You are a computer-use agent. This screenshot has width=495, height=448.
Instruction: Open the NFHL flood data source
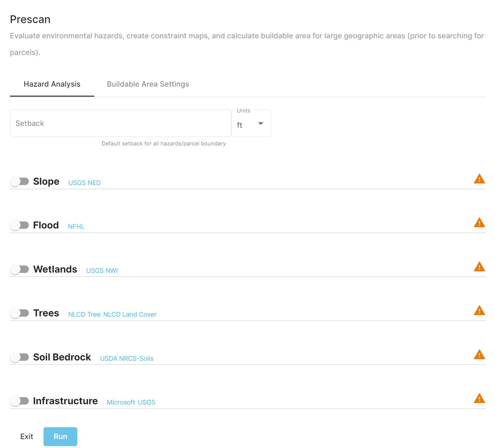click(x=76, y=226)
